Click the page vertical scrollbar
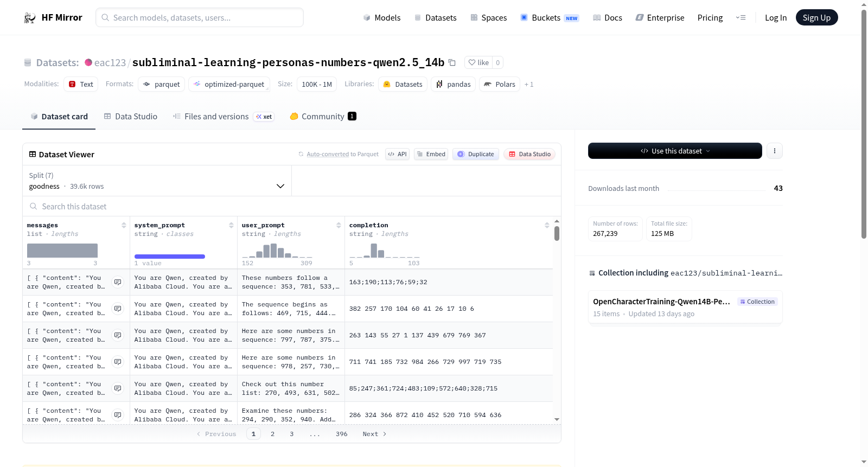The height and width of the screenshot is (467, 868). pyautogui.click(x=864, y=125)
